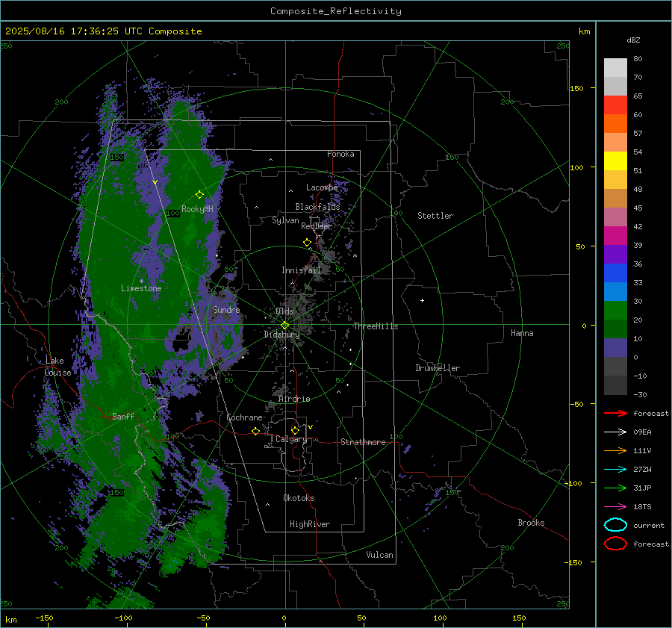Click the HighRiver city label

point(310,524)
